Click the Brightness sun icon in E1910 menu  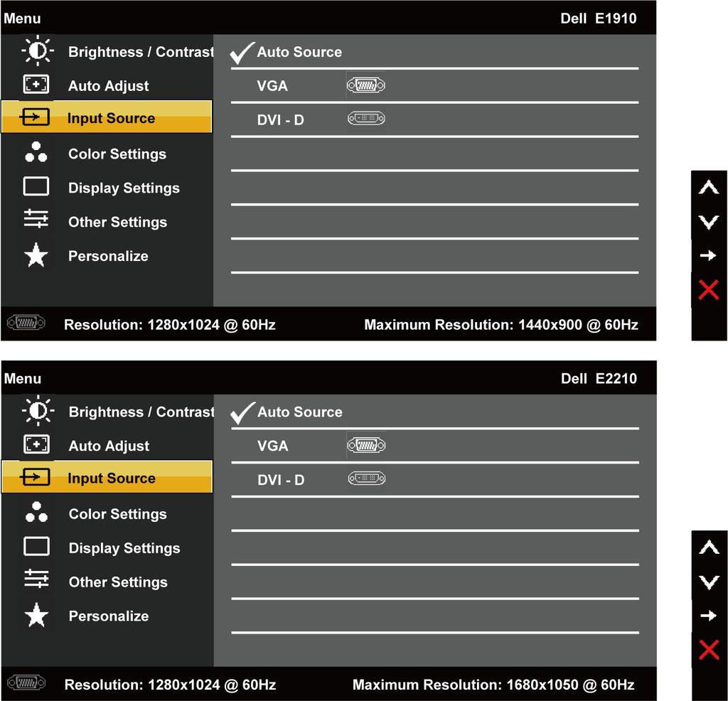pyautogui.click(x=37, y=50)
